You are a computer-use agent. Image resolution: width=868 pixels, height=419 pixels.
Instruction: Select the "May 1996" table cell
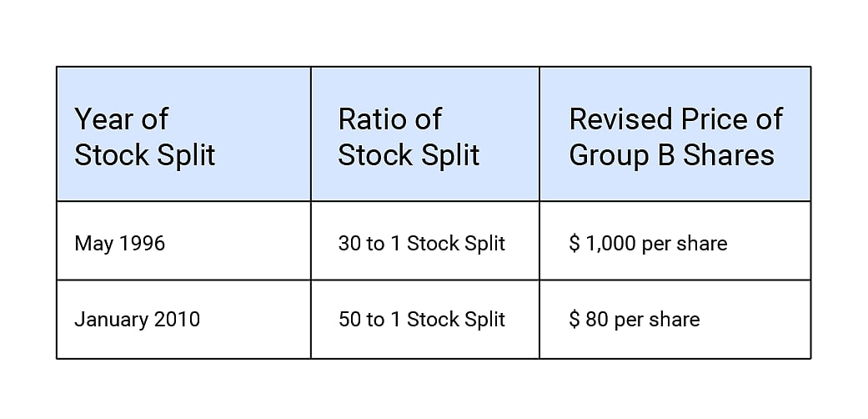[x=183, y=243]
